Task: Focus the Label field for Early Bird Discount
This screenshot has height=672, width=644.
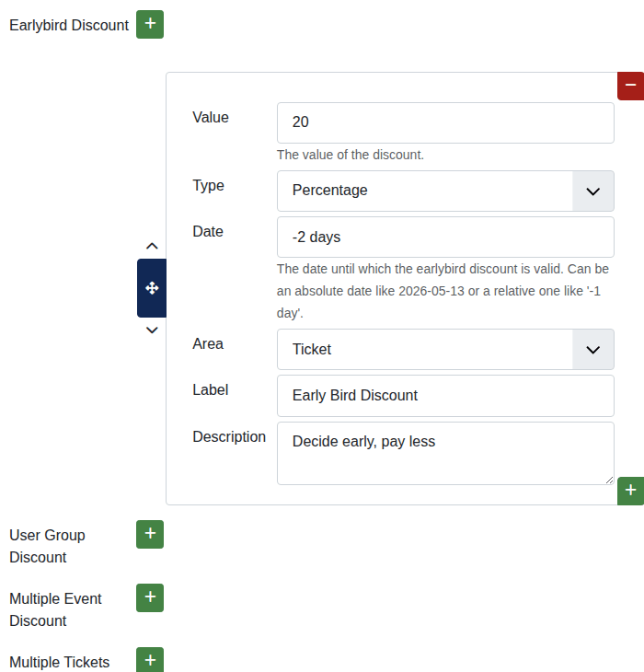Action: tap(445, 396)
